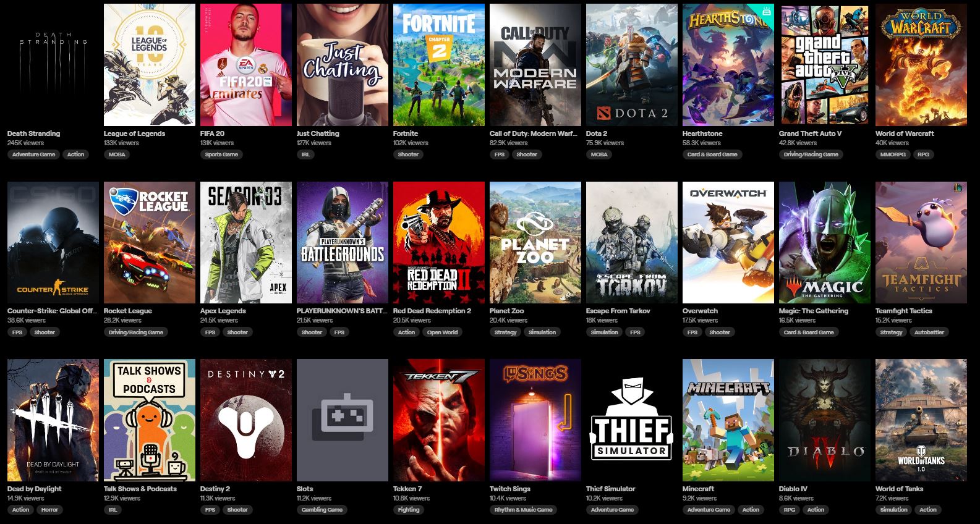
Task: Open the Death Stranding title link
Action: tap(33, 133)
